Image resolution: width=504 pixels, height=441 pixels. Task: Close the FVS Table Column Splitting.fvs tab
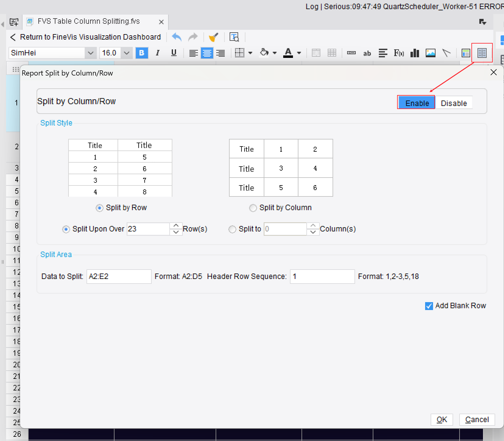point(161,22)
